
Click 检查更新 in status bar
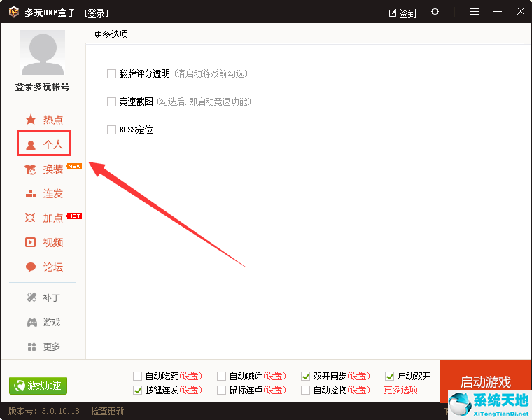107,411
